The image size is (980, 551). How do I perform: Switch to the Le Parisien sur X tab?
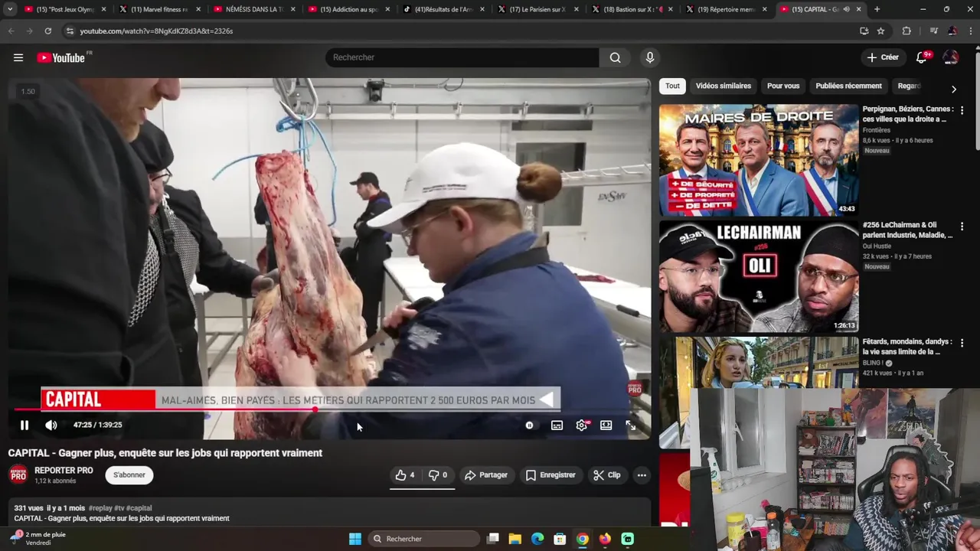[541, 9]
